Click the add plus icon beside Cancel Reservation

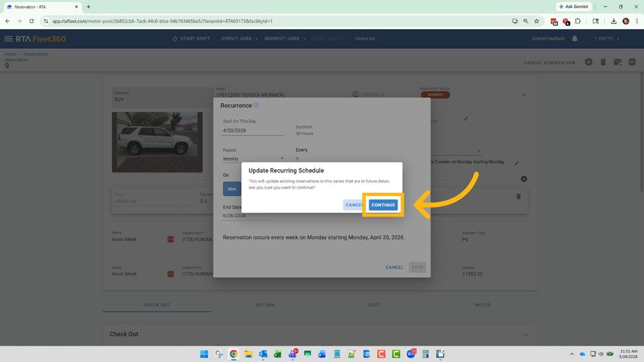pyautogui.click(x=589, y=62)
